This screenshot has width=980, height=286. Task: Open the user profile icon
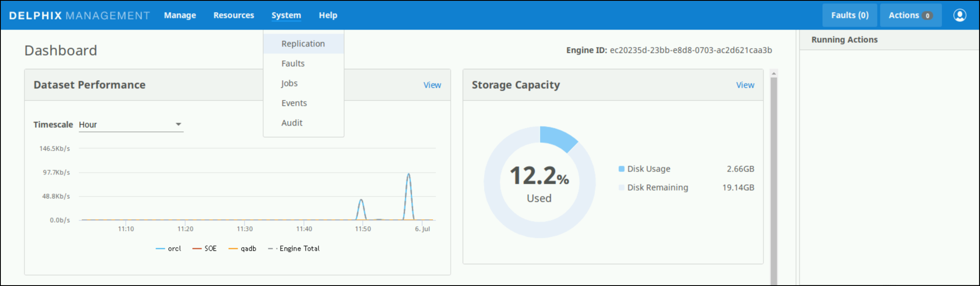point(960,15)
